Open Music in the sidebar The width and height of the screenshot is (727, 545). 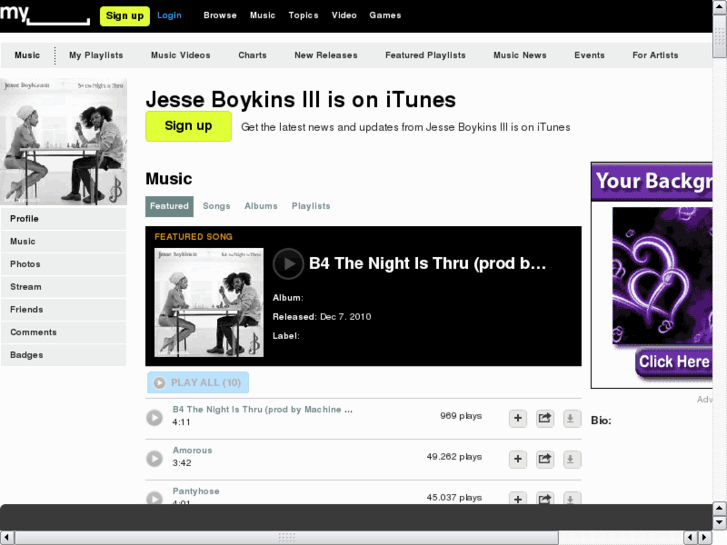pos(64,242)
